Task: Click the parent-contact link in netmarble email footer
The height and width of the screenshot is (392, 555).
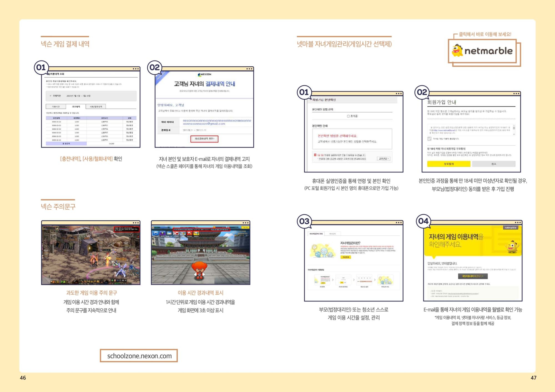Action: pyautogui.click(x=463, y=293)
